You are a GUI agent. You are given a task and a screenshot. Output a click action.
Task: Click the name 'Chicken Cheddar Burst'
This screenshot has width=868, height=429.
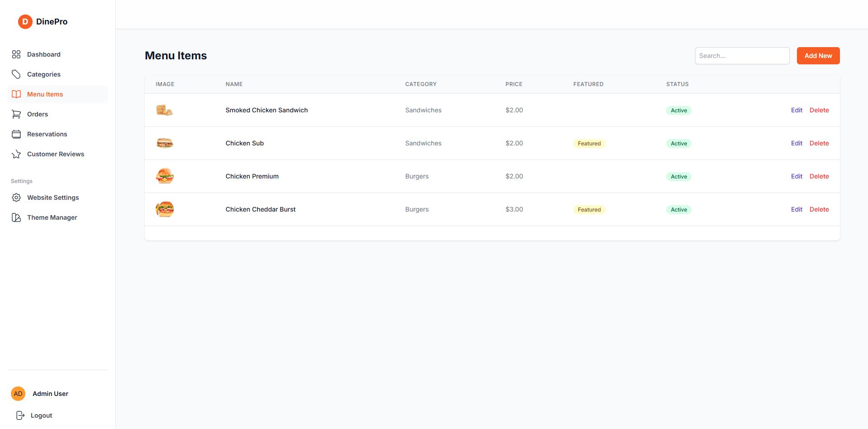click(261, 209)
